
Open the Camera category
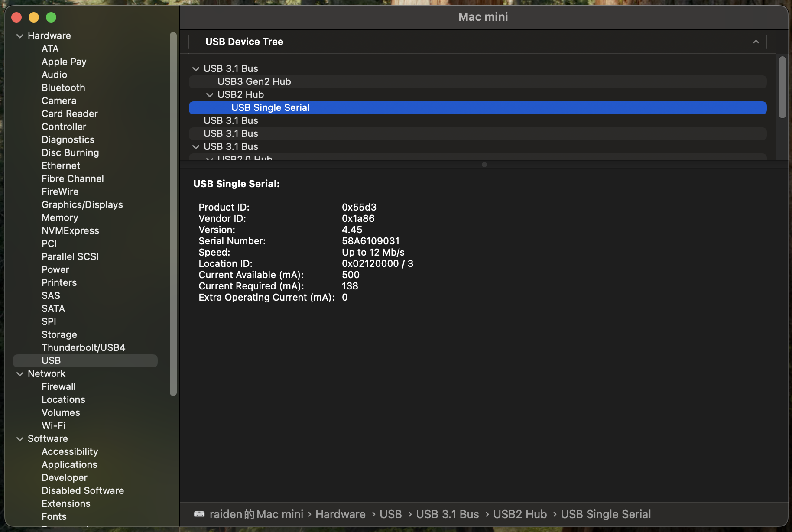[59, 101]
